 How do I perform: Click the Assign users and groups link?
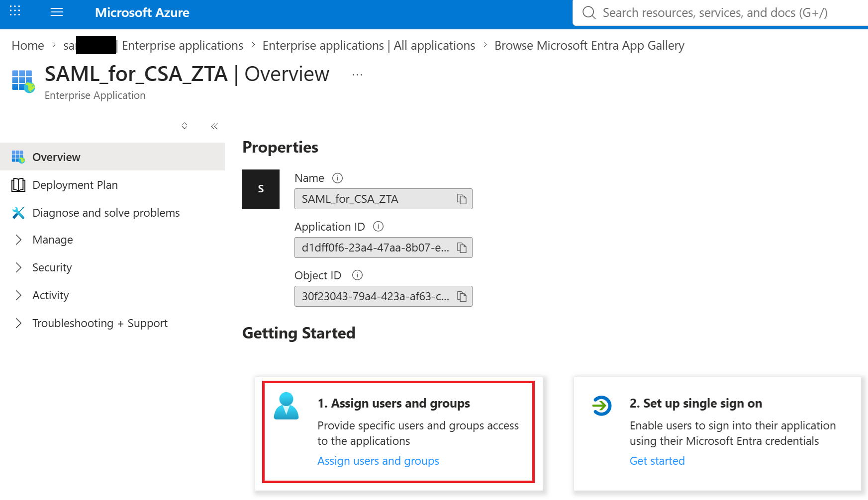point(378,461)
